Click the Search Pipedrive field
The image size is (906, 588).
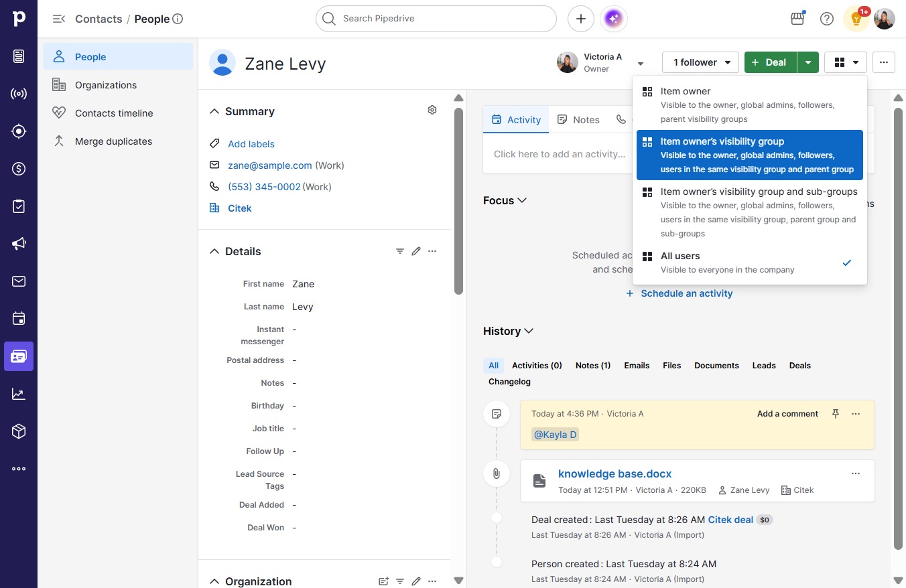(x=436, y=19)
